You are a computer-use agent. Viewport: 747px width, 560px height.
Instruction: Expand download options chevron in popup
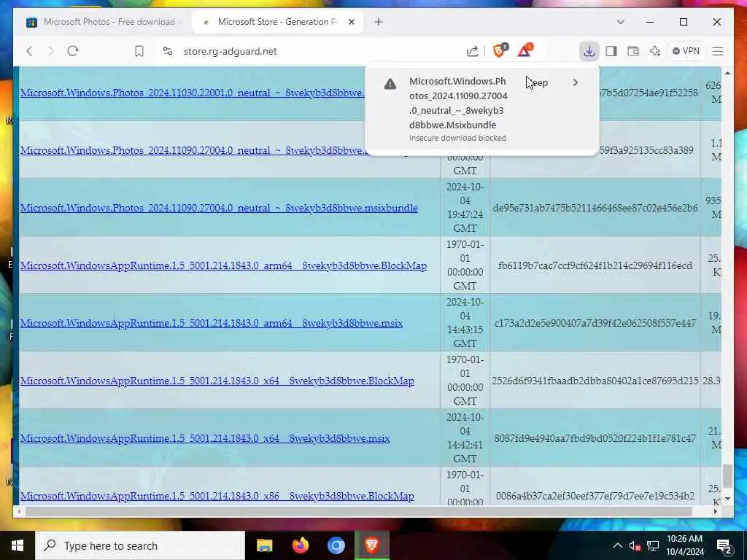coord(576,83)
